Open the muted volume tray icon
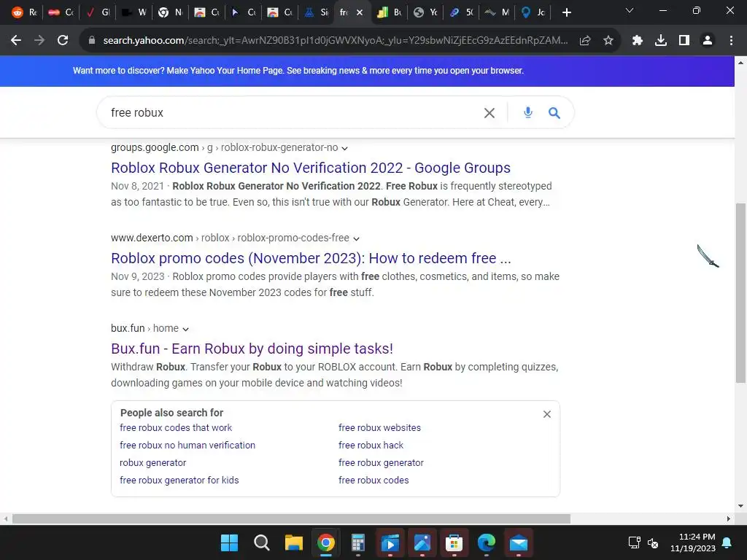Image resolution: width=747 pixels, height=560 pixels. pyautogui.click(x=653, y=542)
